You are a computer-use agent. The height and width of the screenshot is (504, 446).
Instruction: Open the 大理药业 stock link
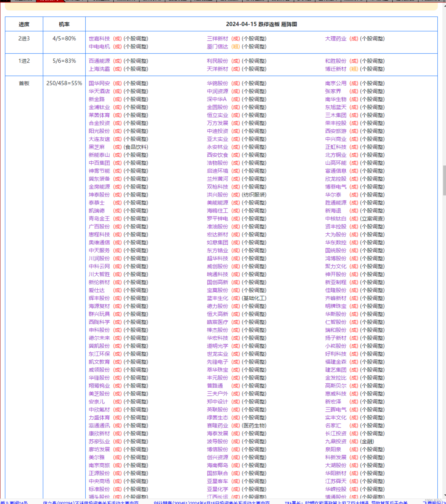(x=336, y=39)
